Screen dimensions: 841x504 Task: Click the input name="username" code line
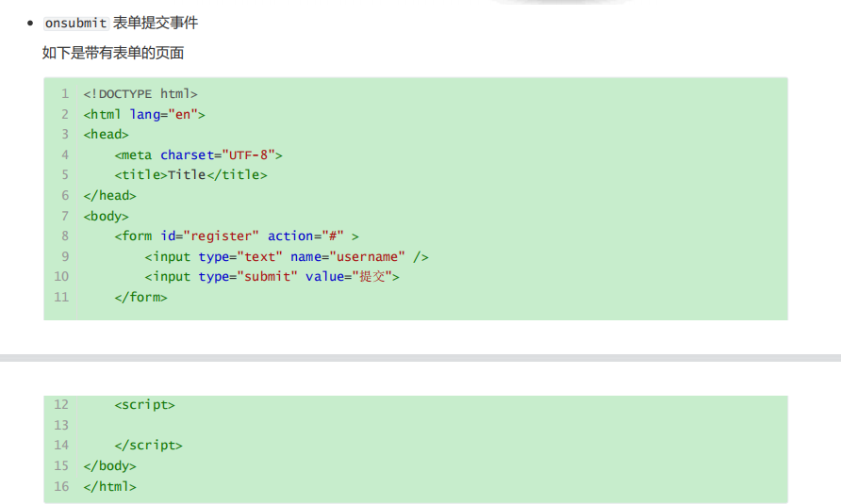[x=287, y=257]
